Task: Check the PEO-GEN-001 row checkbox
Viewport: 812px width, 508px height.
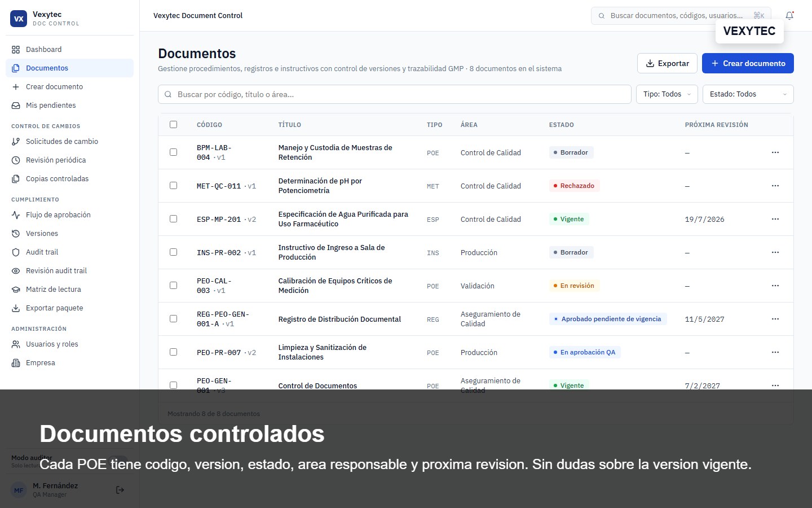Action: (x=173, y=385)
